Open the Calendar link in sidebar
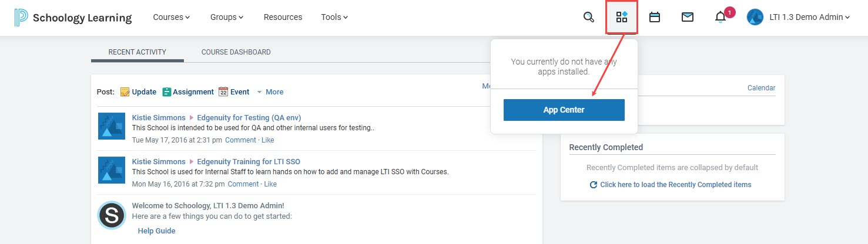Viewport: 868px width, 244px height. [761, 88]
